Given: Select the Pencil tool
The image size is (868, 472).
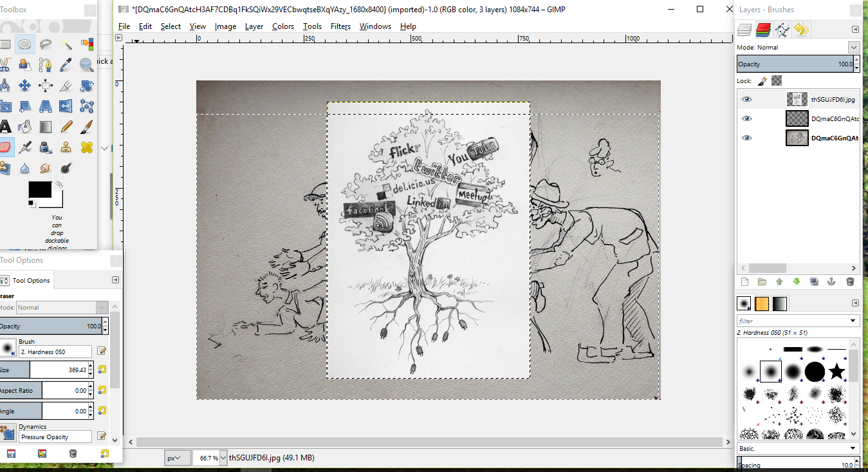Looking at the screenshot, I should [66, 127].
